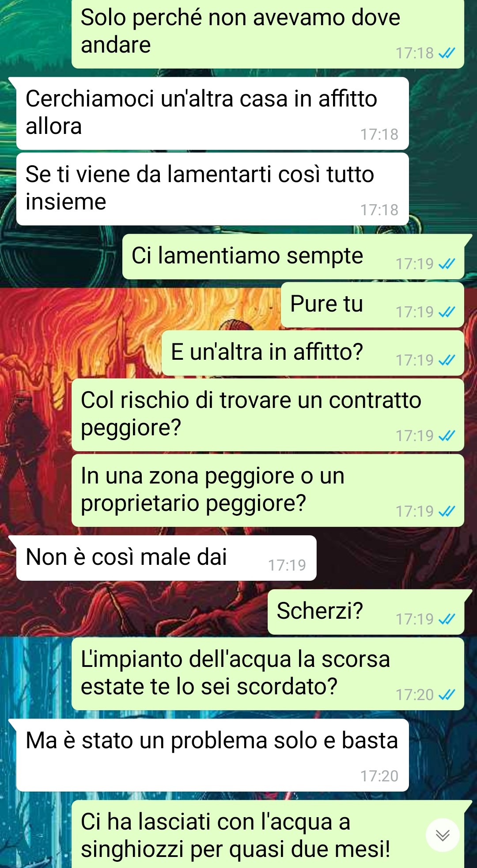Tap the blue double ticks on 'Pure tu'

(447, 312)
